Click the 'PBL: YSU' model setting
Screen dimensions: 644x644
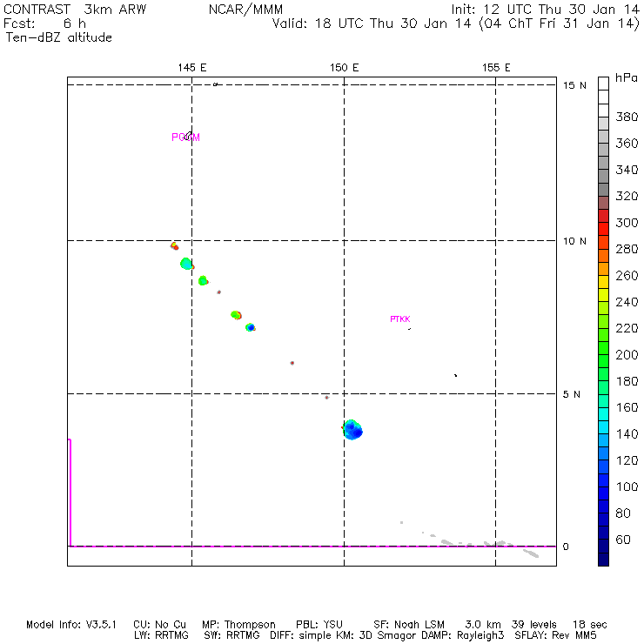point(319,625)
